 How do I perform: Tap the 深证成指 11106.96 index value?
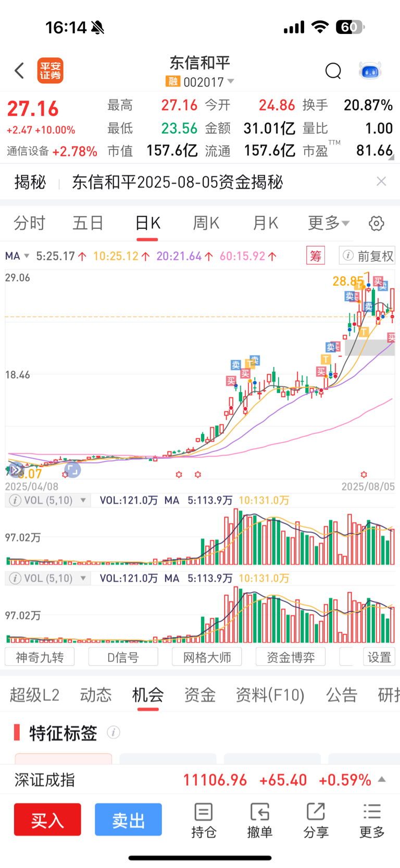(215, 780)
